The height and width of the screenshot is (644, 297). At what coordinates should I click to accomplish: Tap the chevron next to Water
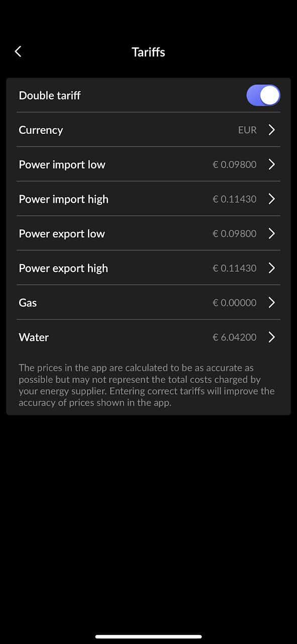click(x=271, y=337)
